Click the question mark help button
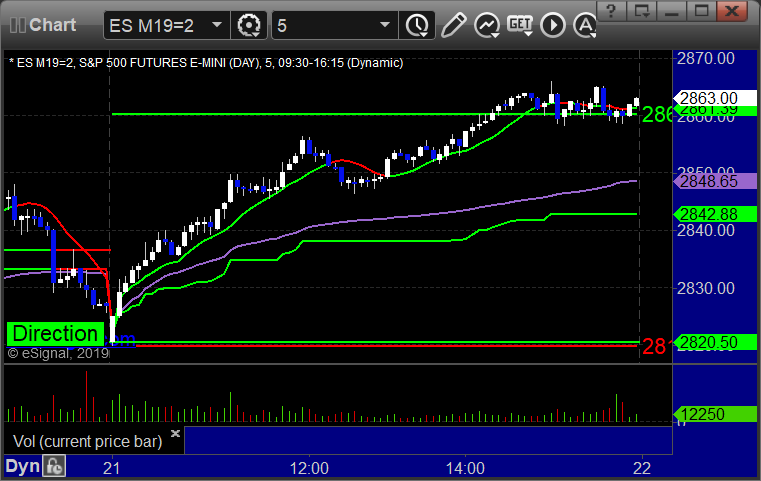Image resolution: width=761 pixels, height=481 pixels. [611, 11]
